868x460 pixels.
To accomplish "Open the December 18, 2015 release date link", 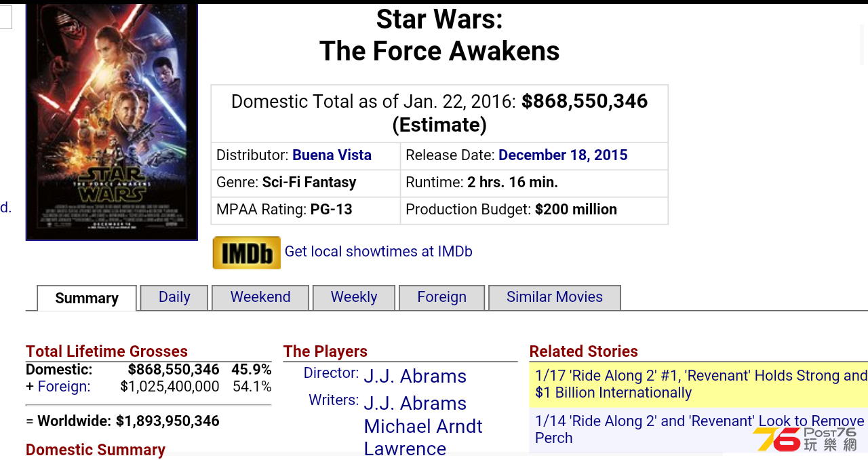I will point(563,155).
